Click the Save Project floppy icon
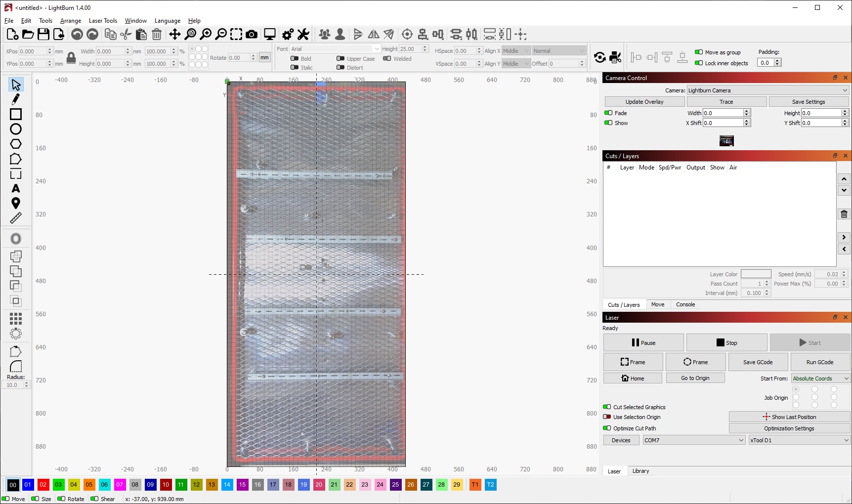This screenshot has width=852, height=504. pyautogui.click(x=43, y=34)
